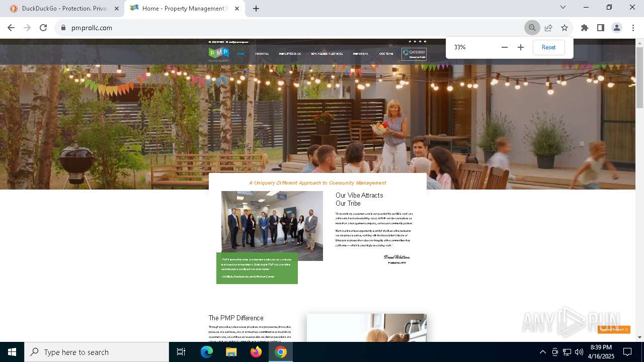
Task: Close the Property Management tab
Action: pyautogui.click(x=237, y=9)
